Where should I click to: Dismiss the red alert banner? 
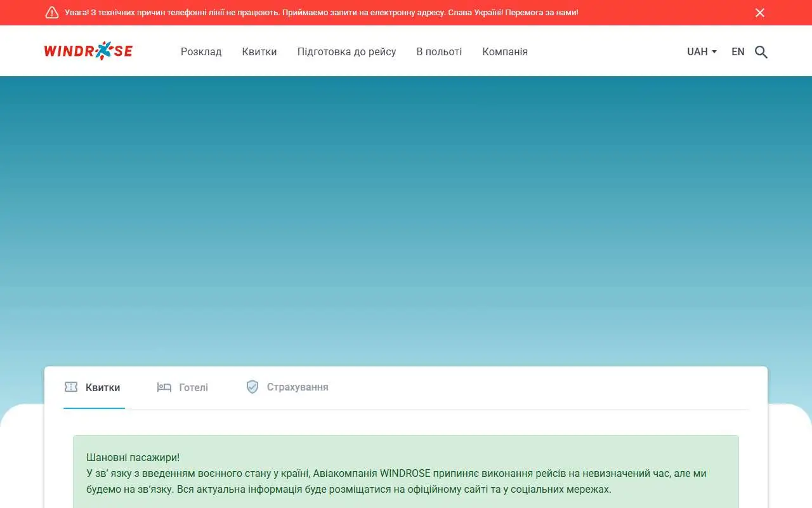tap(760, 13)
